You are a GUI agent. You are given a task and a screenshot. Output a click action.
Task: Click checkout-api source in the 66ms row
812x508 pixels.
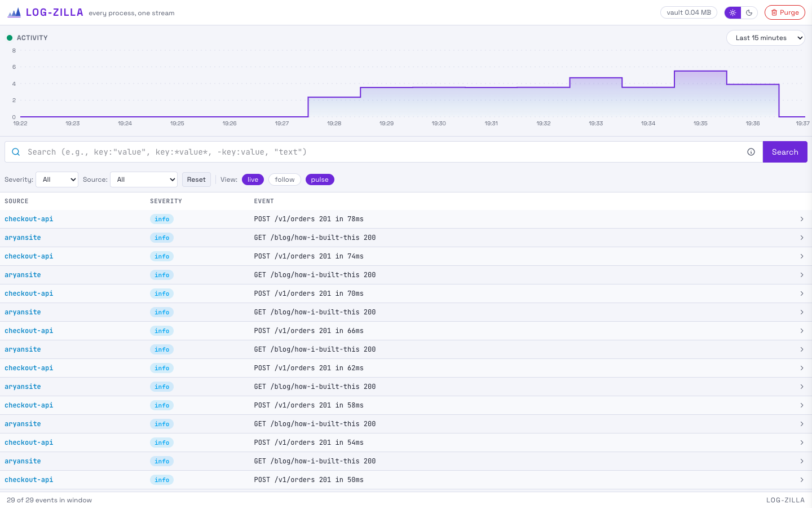29,331
